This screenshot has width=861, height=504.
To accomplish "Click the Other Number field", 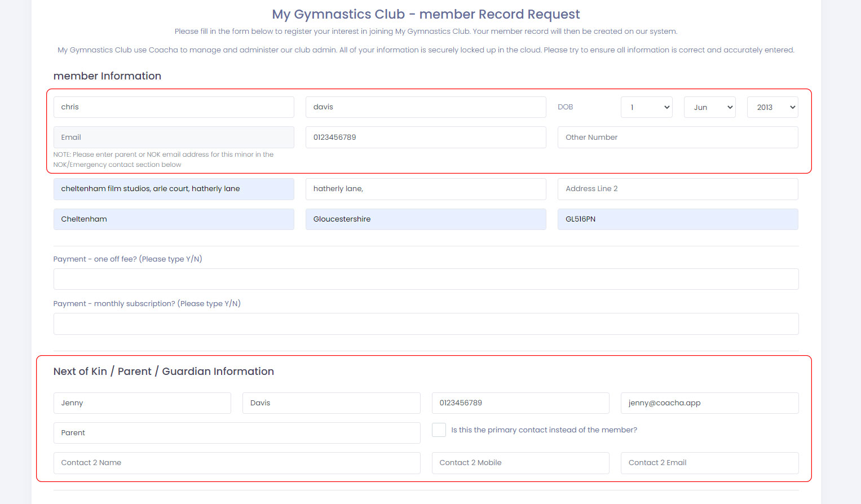I will (678, 138).
